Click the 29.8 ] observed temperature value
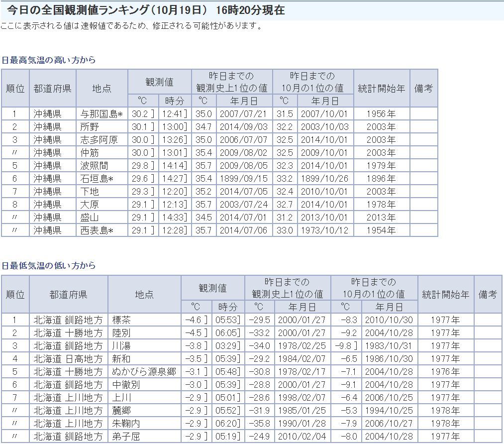The image size is (504, 444). [143, 166]
